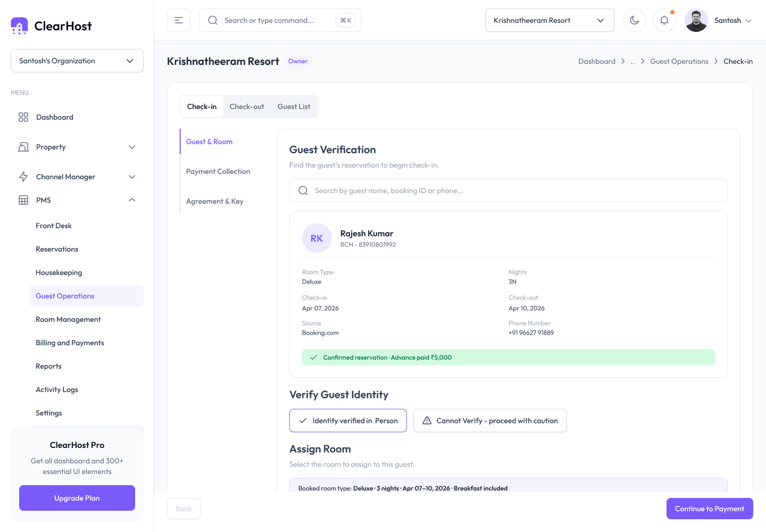Click Santosh's profile avatar

[x=696, y=20]
